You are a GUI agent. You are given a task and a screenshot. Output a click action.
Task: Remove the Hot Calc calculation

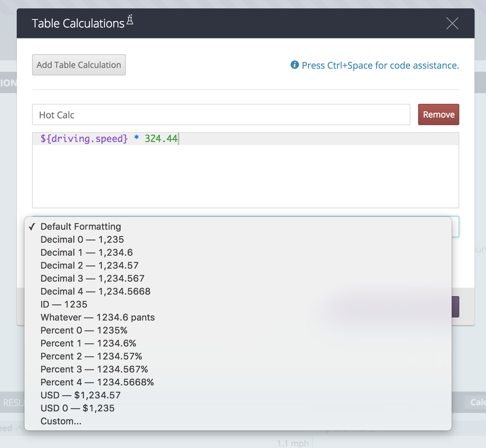point(438,114)
